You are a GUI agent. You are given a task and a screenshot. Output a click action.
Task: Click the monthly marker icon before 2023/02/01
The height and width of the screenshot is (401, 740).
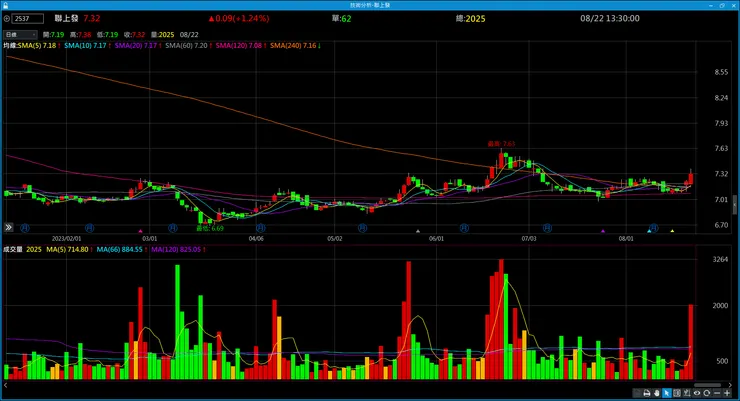(25, 228)
